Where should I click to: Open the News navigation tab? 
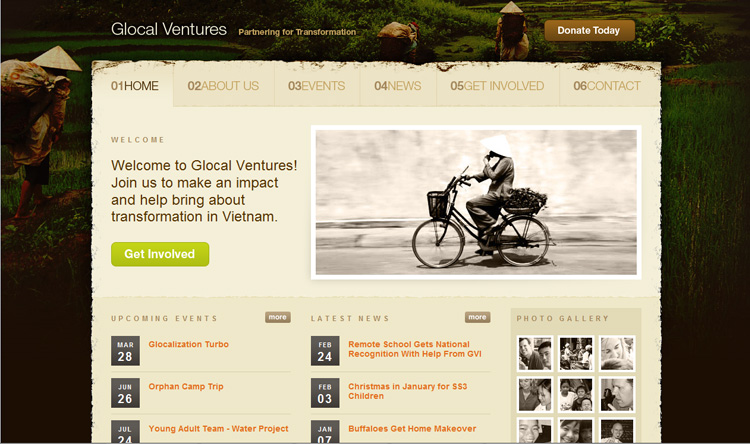(x=397, y=86)
